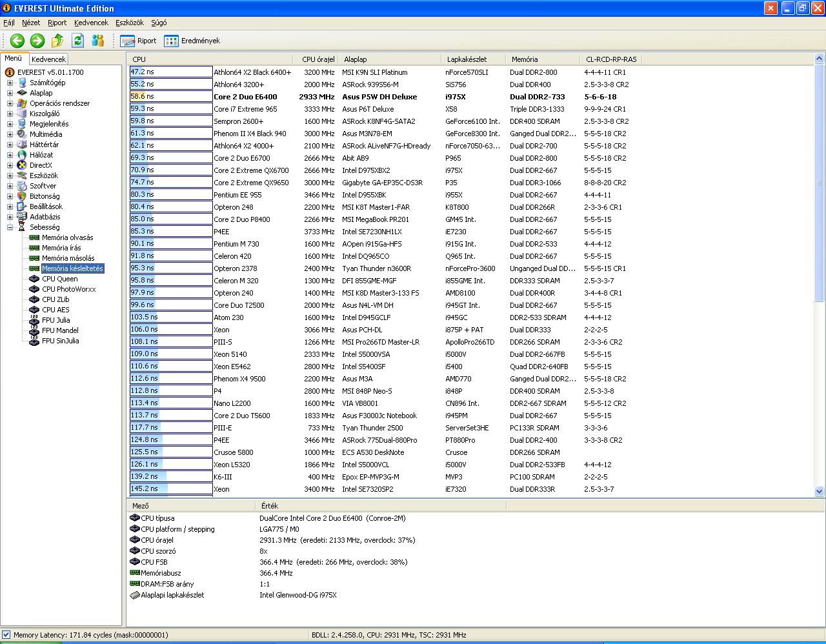This screenshot has width=826, height=644.
Task: Click the green Forward arrow icon
Action: point(37,41)
